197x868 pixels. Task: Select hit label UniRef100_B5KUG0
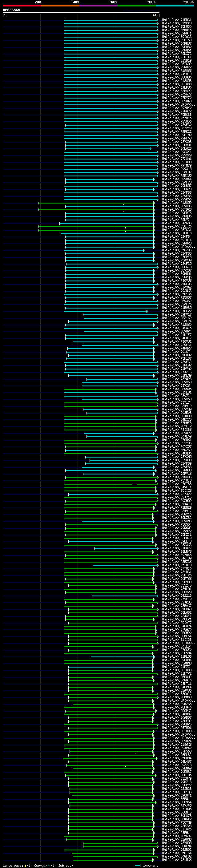coord(176,26)
